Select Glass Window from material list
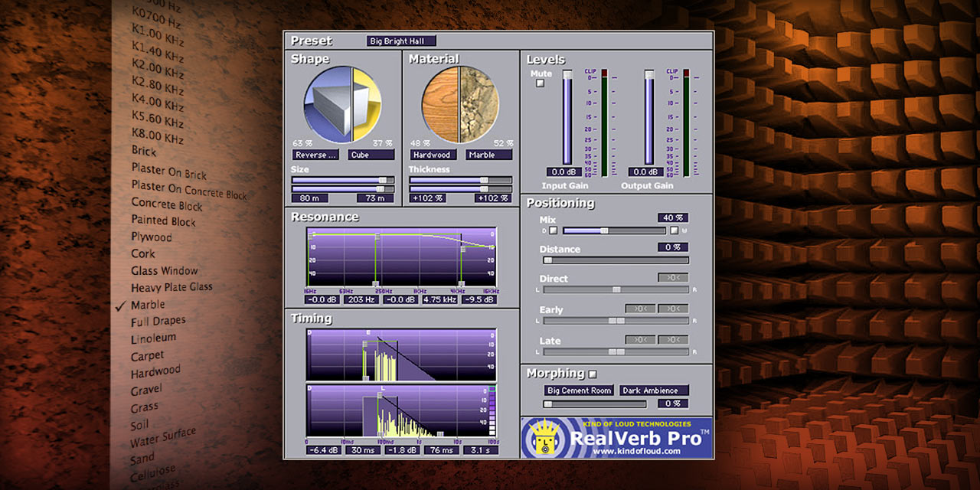The height and width of the screenshot is (490, 980). pyautogui.click(x=164, y=271)
